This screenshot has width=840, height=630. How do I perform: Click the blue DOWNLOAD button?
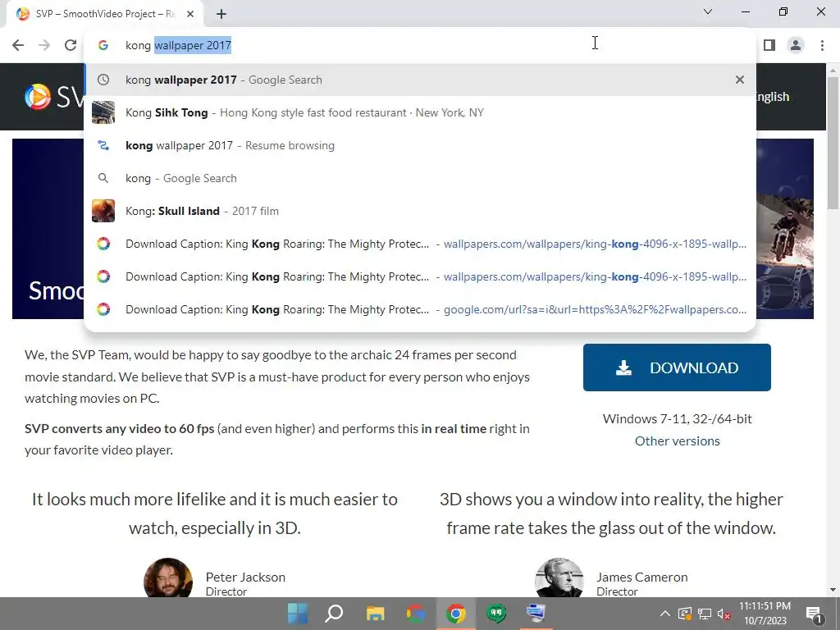[x=677, y=367]
